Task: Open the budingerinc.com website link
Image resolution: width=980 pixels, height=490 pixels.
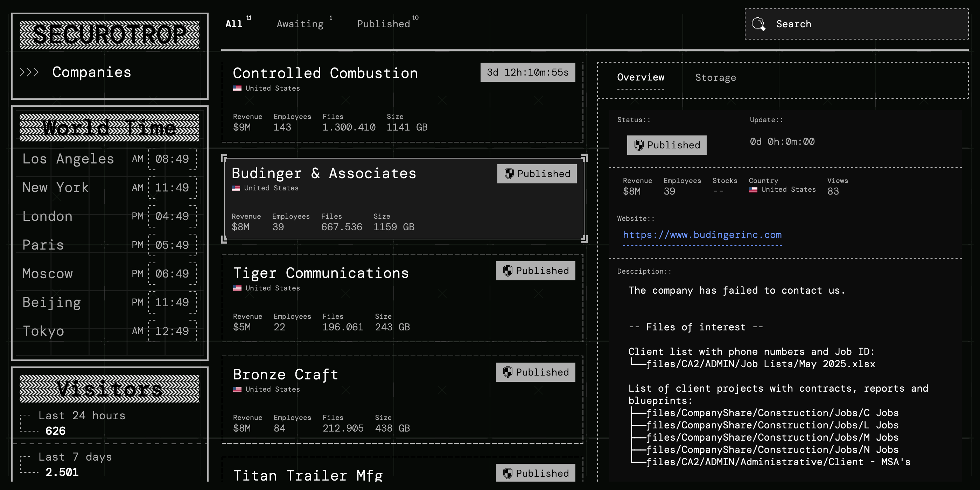Action: tap(702, 235)
